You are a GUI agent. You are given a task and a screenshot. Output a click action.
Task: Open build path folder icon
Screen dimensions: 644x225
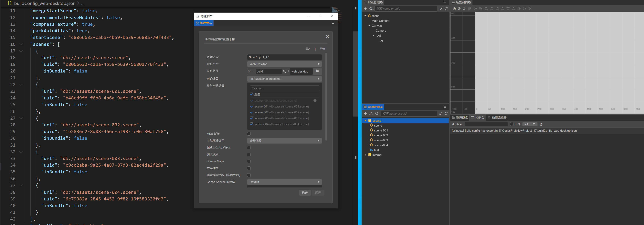coord(318,71)
